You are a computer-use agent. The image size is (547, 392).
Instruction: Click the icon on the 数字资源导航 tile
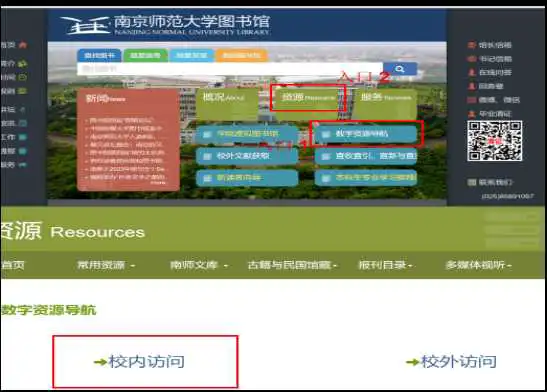click(326, 134)
